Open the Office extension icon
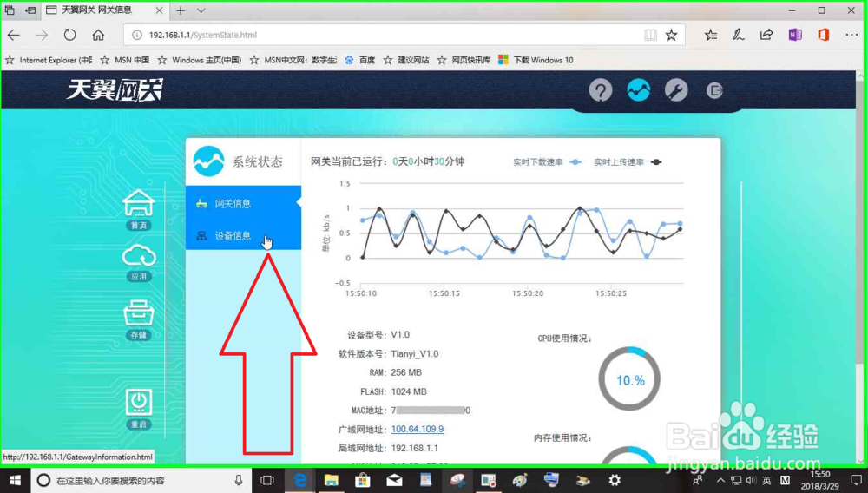 823,35
